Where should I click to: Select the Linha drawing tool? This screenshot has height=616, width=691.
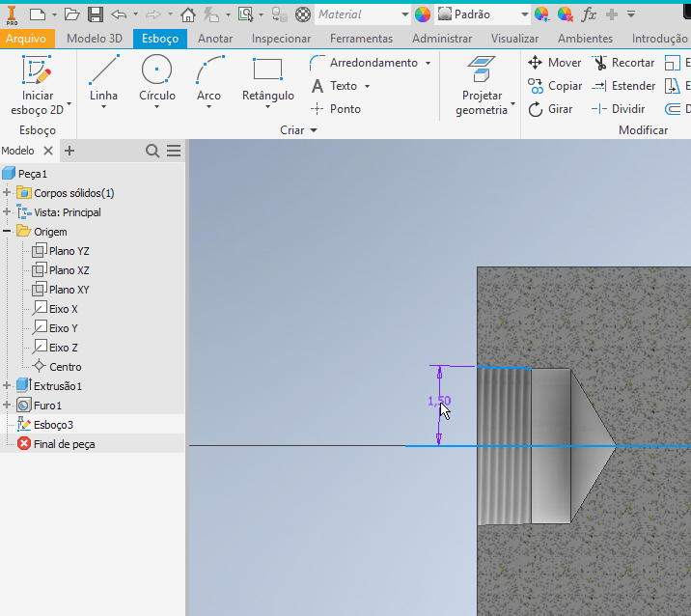pyautogui.click(x=103, y=77)
